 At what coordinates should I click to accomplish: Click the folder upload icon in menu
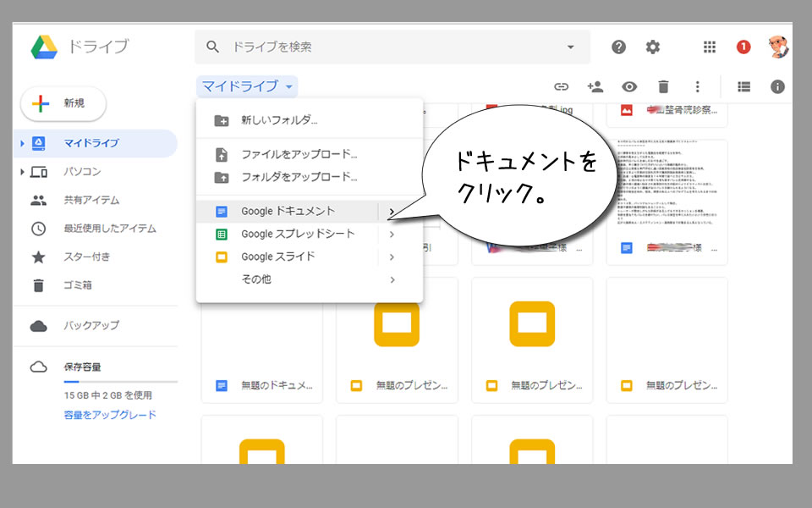click(221, 178)
